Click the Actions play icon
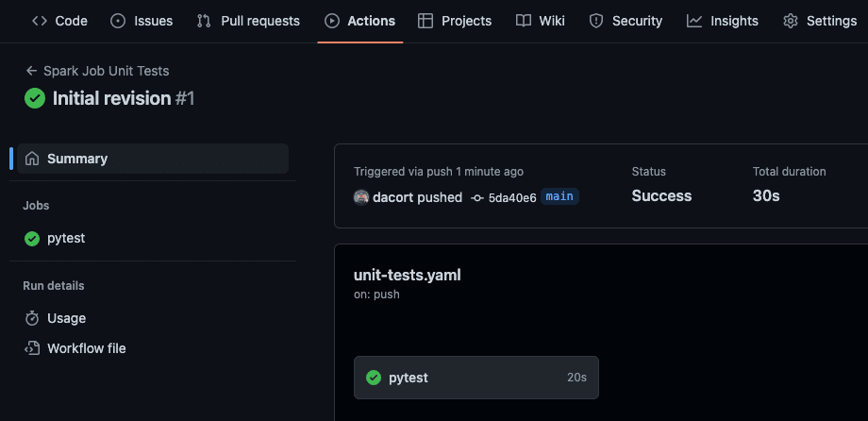 tap(331, 21)
